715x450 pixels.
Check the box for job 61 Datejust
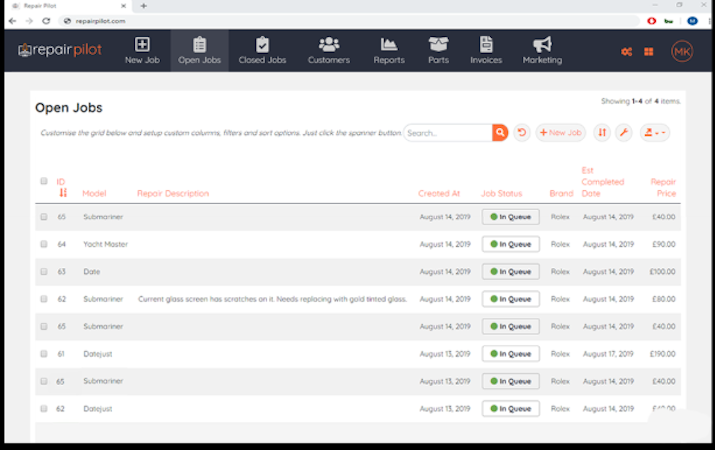coord(44,353)
